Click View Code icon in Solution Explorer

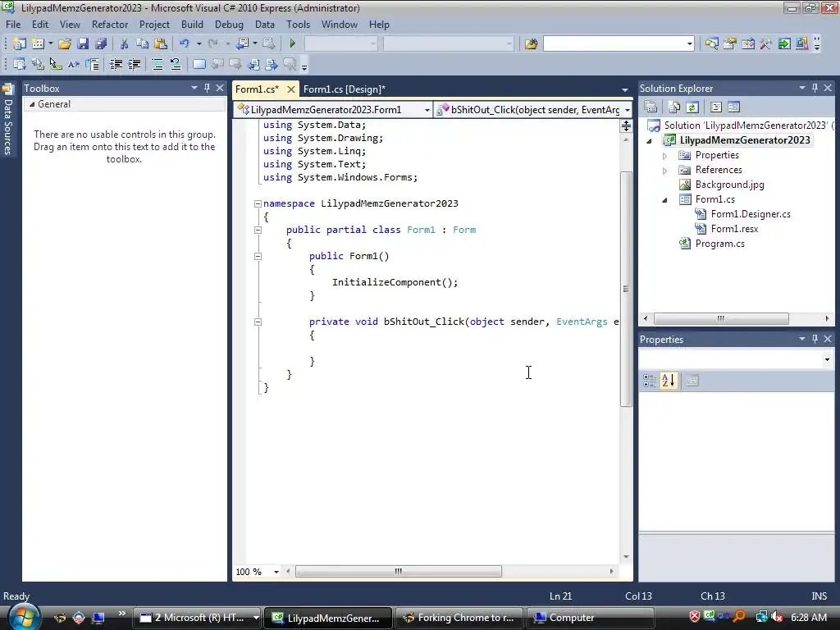715,107
